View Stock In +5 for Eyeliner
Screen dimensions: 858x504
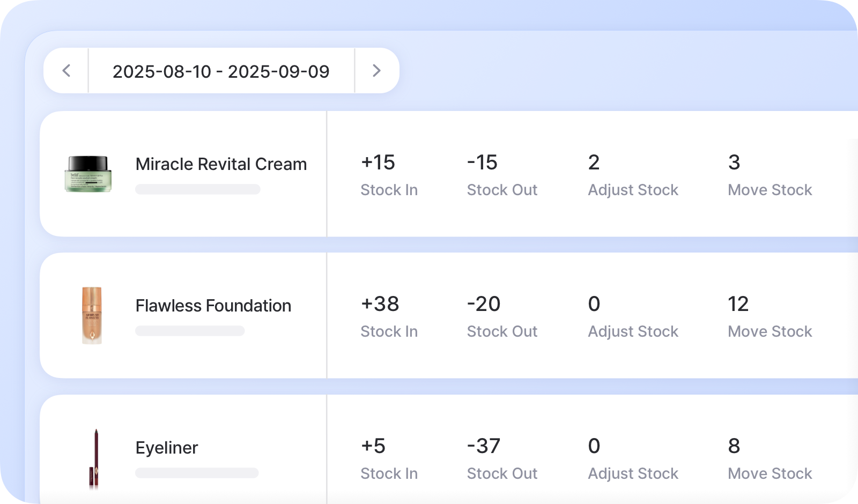click(x=373, y=447)
